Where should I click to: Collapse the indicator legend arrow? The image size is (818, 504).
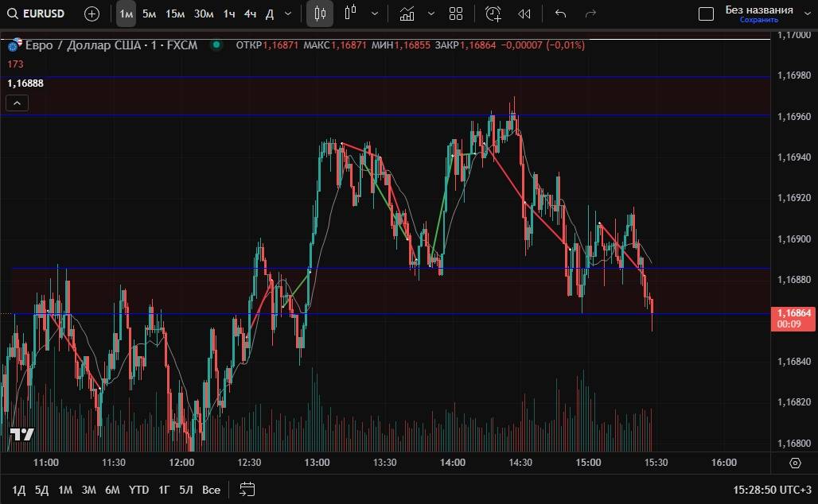point(18,103)
